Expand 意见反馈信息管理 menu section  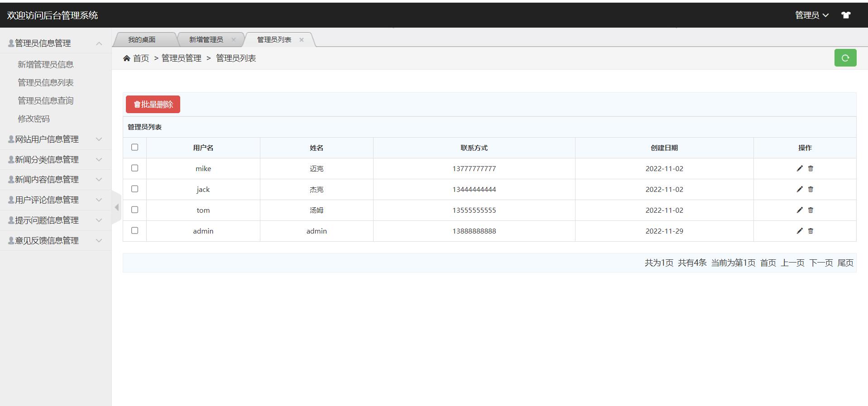(56, 240)
